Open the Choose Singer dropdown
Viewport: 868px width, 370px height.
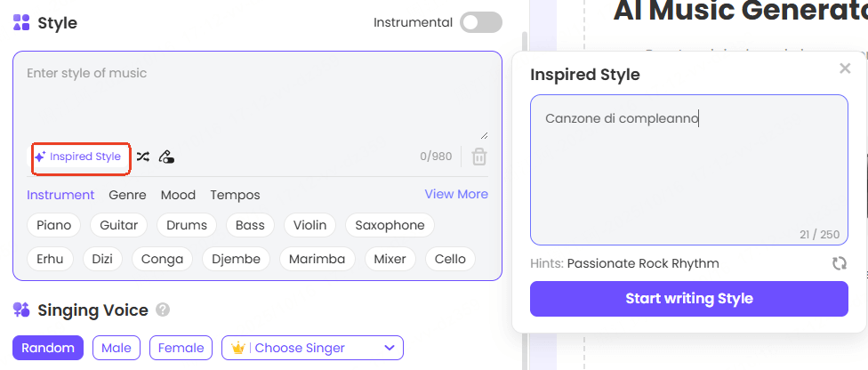coord(312,348)
